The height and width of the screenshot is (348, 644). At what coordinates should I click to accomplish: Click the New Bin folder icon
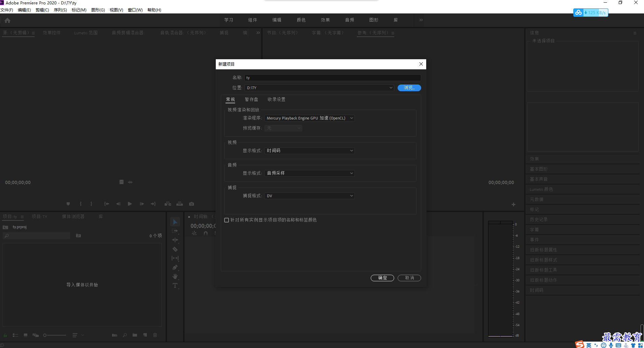(135, 335)
